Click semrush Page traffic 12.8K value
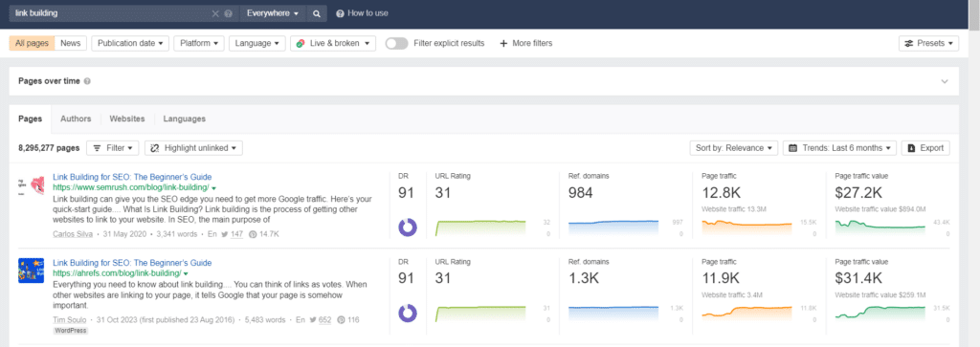Image resolution: width=980 pixels, height=347 pixels. 721,194
